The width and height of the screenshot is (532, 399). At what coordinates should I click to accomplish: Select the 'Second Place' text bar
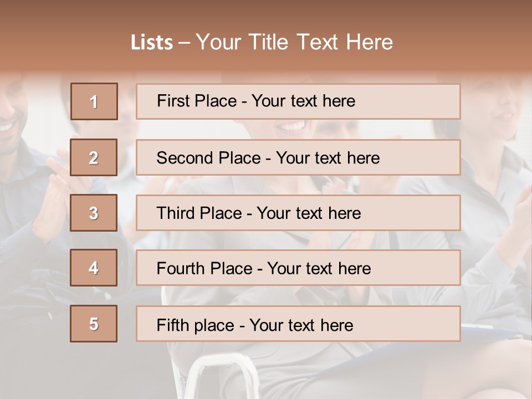pos(298,157)
